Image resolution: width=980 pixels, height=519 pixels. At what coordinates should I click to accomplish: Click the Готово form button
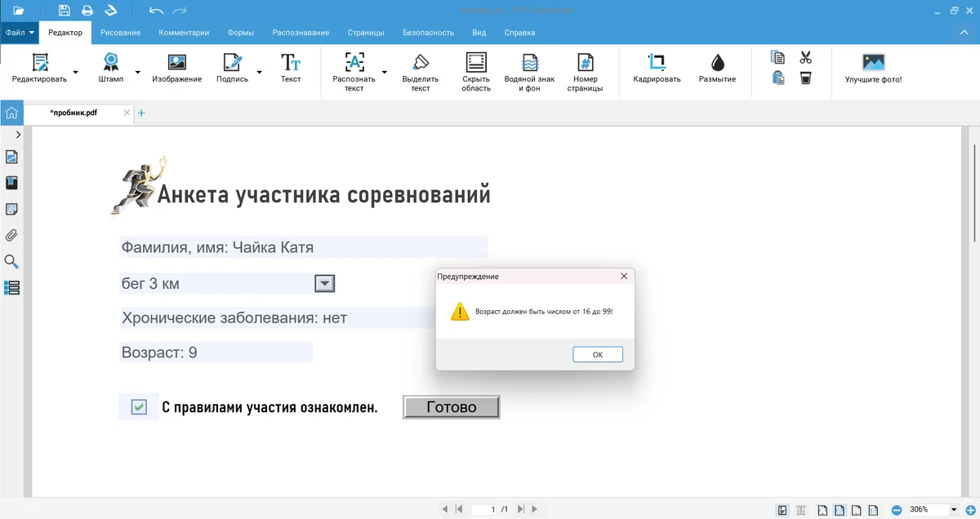pyautogui.click(x=451, y=407)
